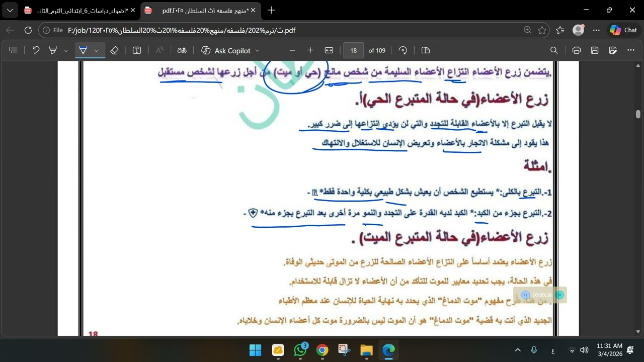Open File Explorer from the taskbar
Screen dimensions: 644x362
tap(366, 350)
